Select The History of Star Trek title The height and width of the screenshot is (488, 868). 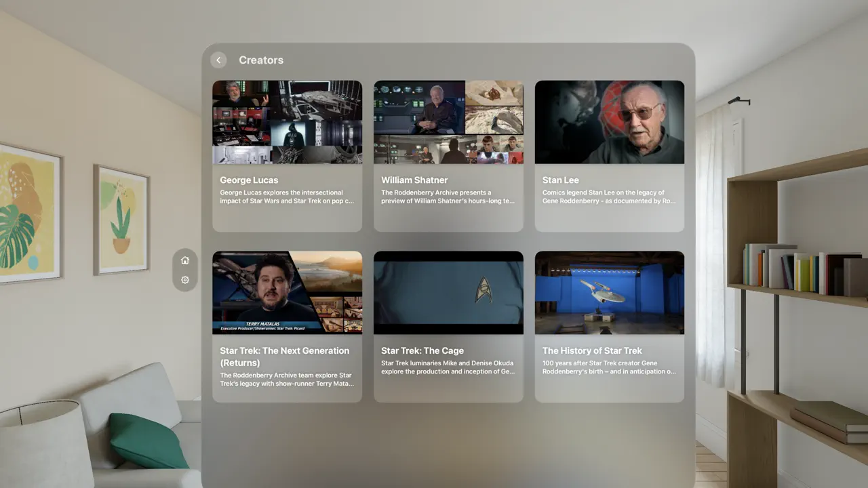point(592,351)
